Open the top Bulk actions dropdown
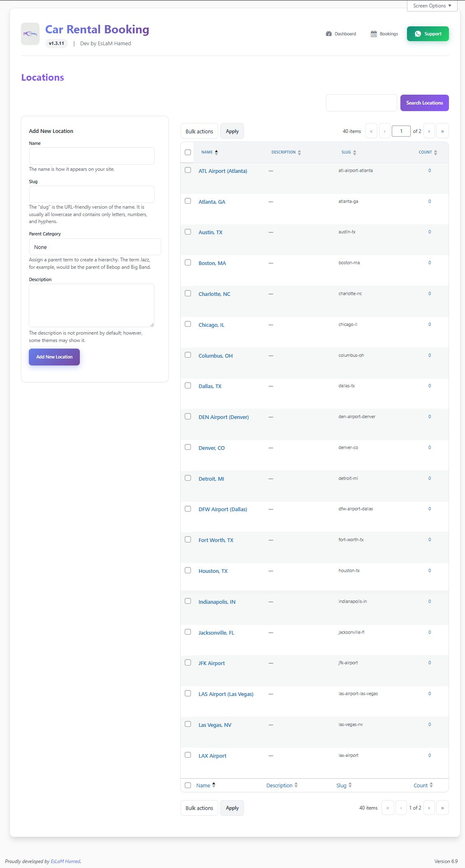Screen dimensions: 465x868 coord(199,131)
